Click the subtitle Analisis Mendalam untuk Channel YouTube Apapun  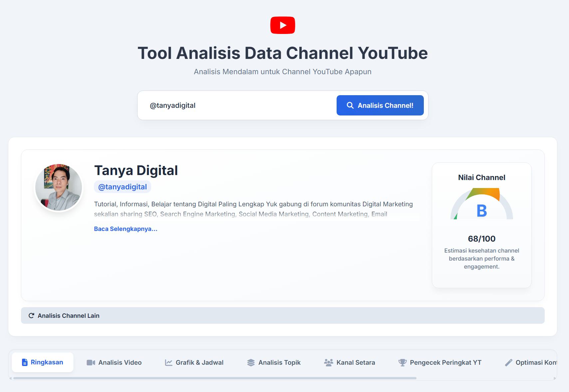coord(283,72)
